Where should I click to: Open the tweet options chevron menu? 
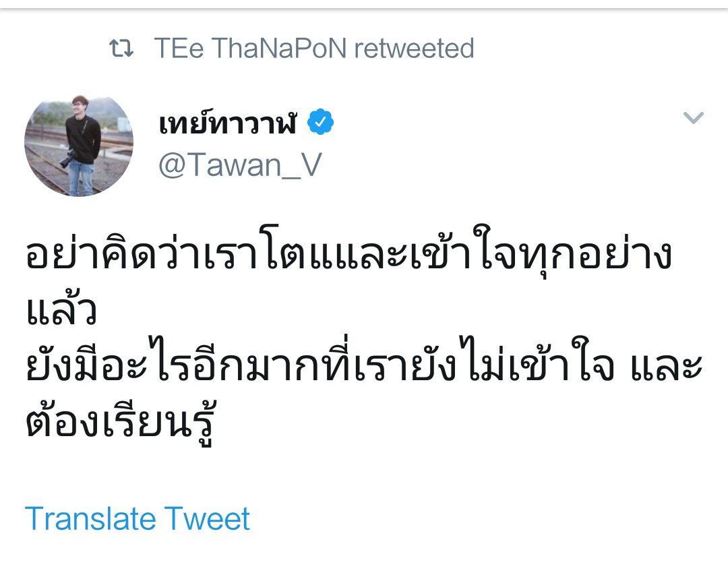[x=693, y=117]
